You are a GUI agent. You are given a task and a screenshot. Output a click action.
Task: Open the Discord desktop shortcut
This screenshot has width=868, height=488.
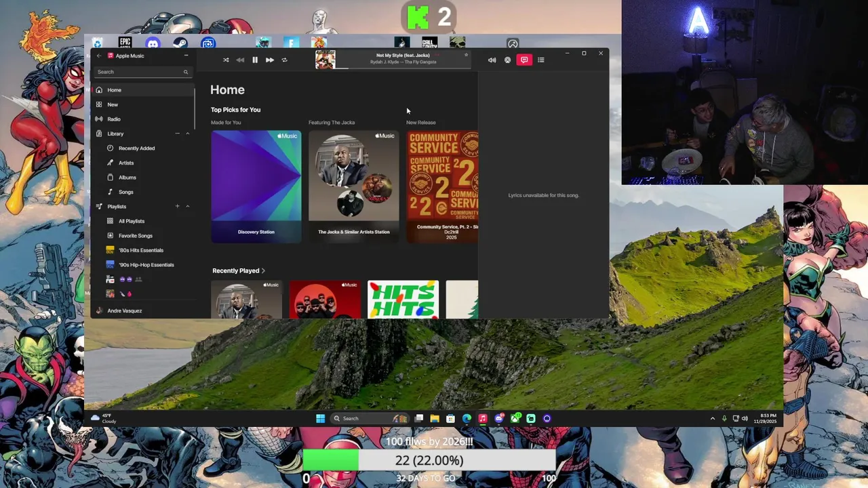coord(153,43)
